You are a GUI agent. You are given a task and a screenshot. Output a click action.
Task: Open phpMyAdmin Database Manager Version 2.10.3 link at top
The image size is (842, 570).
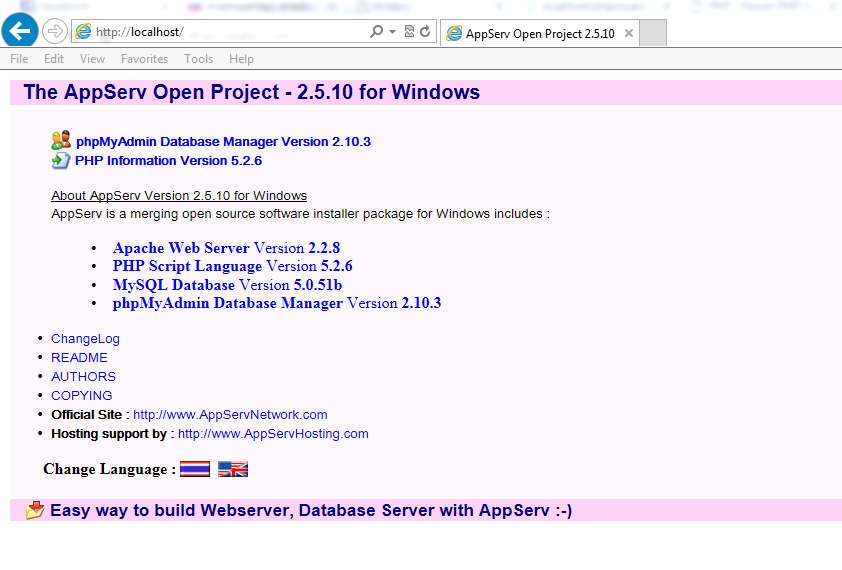pos(223,142)
